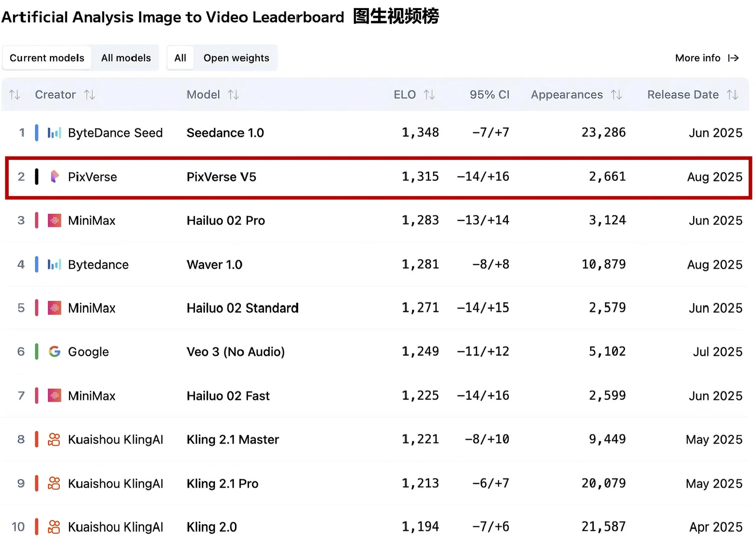Viewport: 756px width, 549px height.
Task: Click KlingAI logo in Kling 2.0 row
Action: click(x=54, y=527)
